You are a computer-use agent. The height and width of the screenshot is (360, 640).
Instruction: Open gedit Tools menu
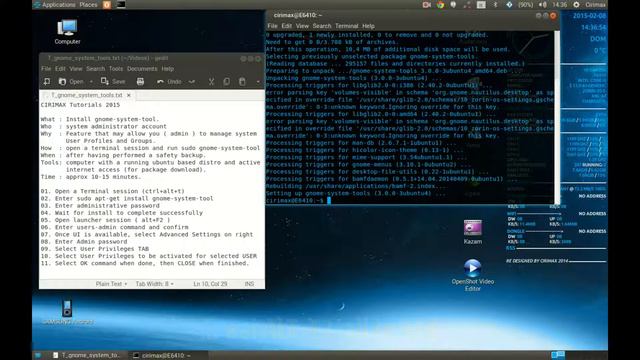(116, 69)
